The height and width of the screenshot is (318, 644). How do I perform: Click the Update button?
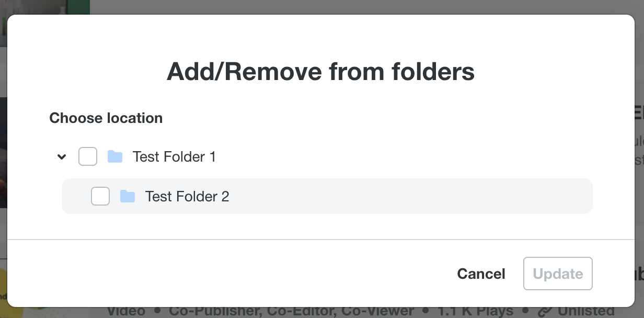[558, 274]
